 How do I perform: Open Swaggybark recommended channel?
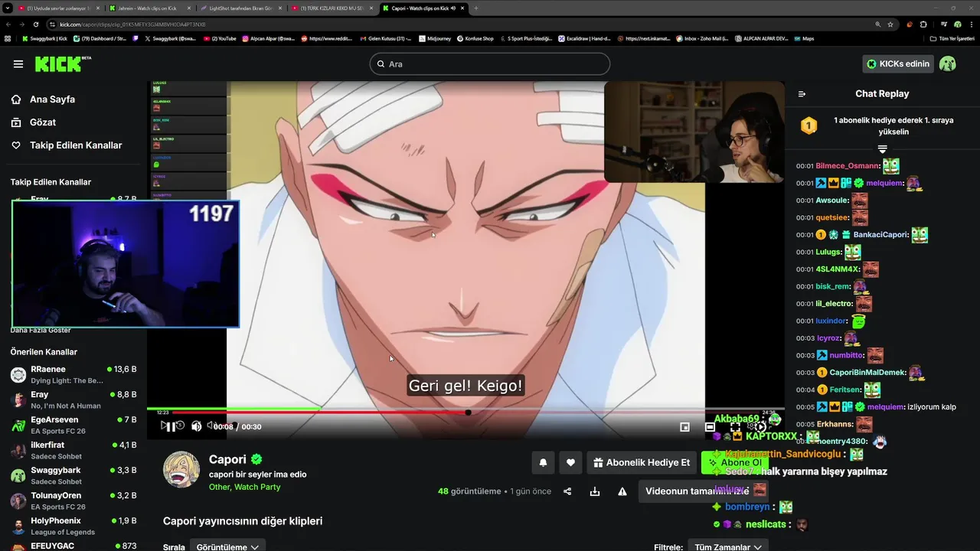click(73, 475)
